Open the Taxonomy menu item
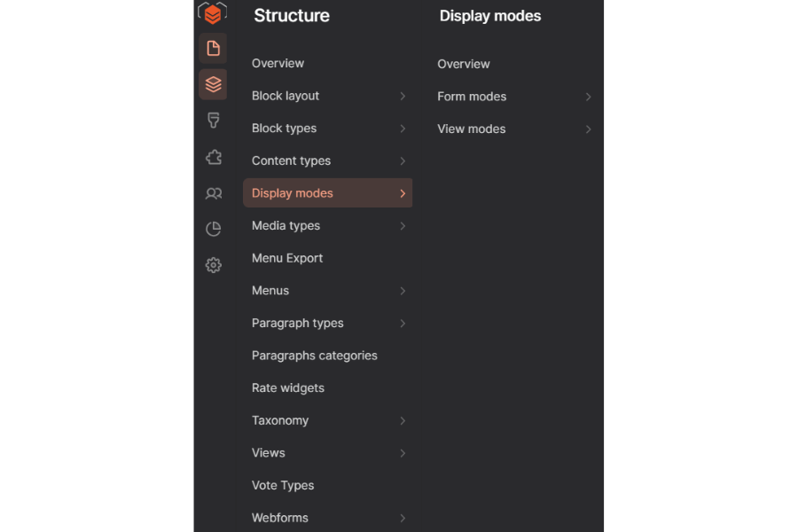 (280, 420)
